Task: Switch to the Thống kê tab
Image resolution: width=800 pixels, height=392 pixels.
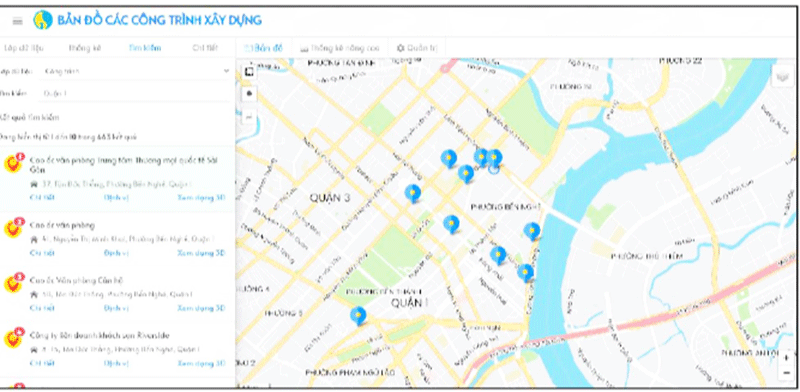Action: click(x=85, y=48)
